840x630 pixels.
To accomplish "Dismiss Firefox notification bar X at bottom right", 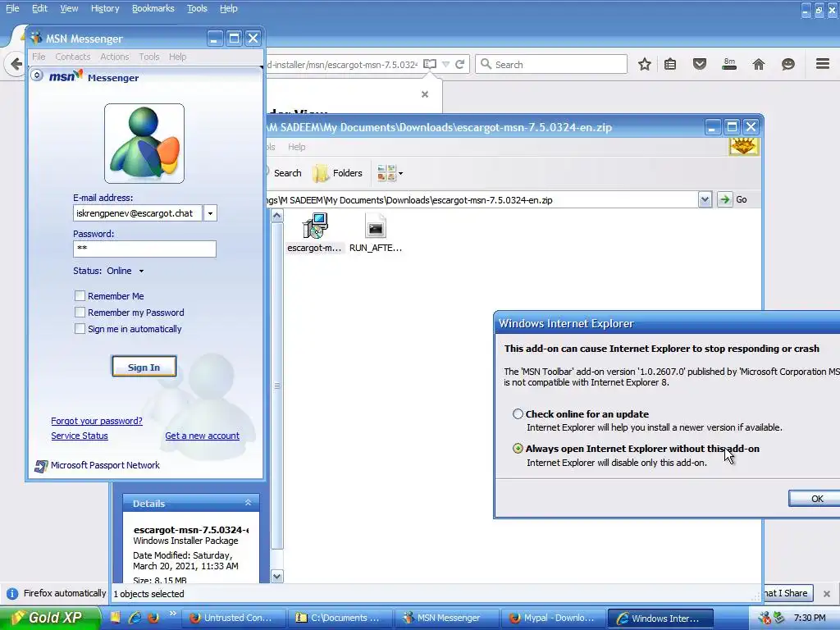I will click(x=827, y=594).
